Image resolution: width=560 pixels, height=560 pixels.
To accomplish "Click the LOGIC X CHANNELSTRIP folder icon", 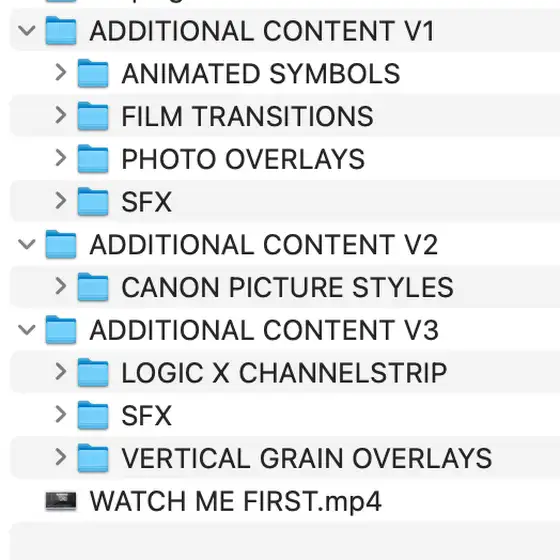I will (x=93, y=372).
